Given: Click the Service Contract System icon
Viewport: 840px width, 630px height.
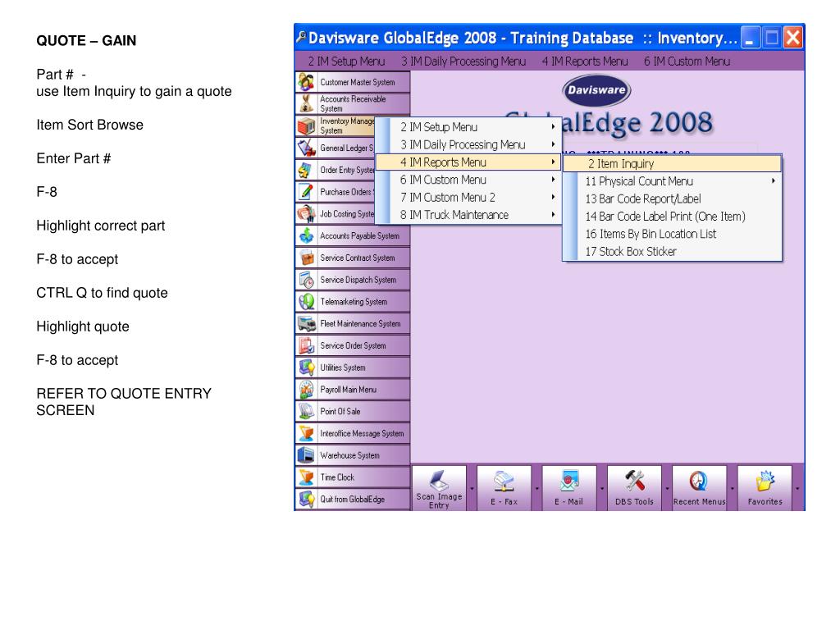Looking at the screenshot, I should pyautogui.click(x=306, y=258).
